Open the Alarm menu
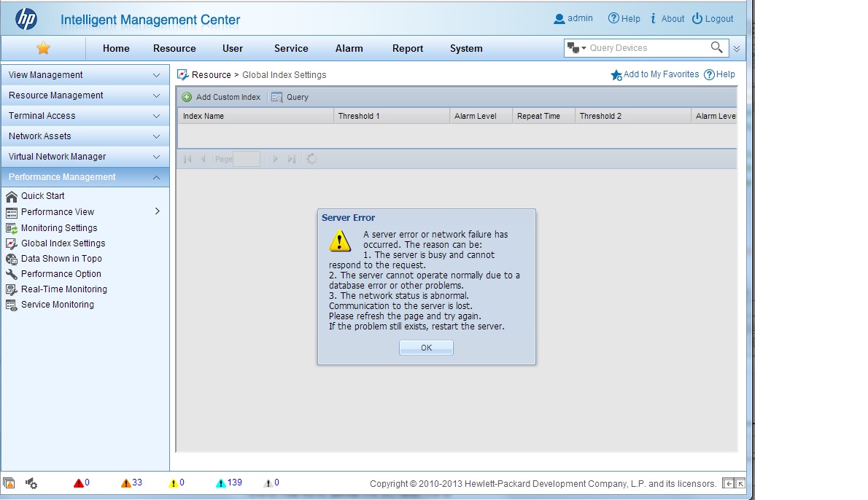This screenshot has width=868, height=500. click(x=349, y=49)
